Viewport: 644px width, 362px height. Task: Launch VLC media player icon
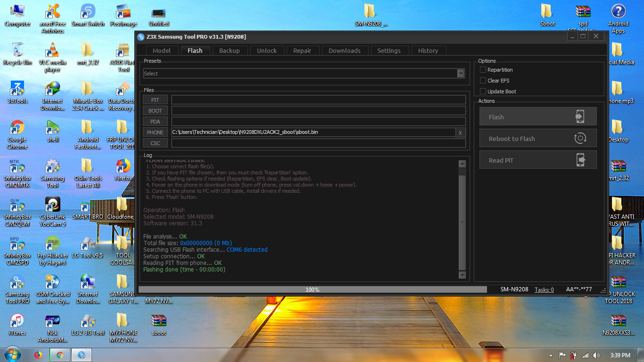52,58
